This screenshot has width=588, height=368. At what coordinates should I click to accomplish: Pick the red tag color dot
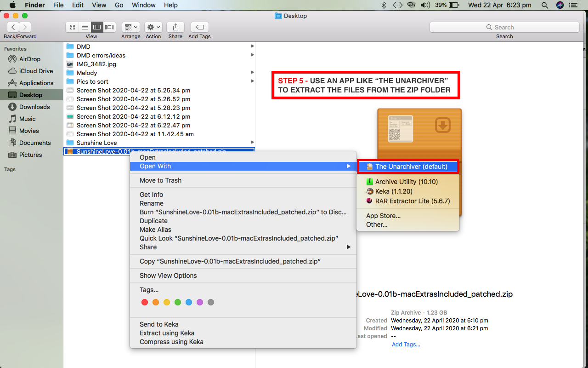click(145, 302)
